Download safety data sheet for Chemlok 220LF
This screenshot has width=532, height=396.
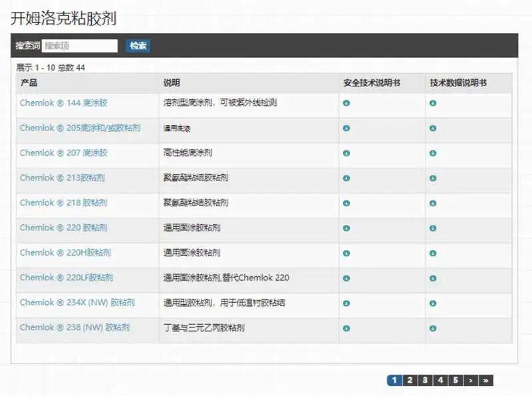tap(346, 278)
